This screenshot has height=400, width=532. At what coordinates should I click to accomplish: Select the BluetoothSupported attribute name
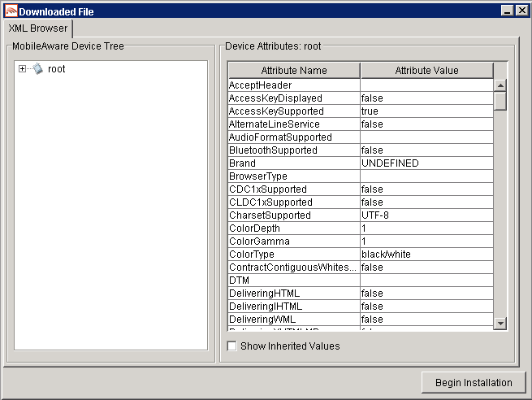294,150
